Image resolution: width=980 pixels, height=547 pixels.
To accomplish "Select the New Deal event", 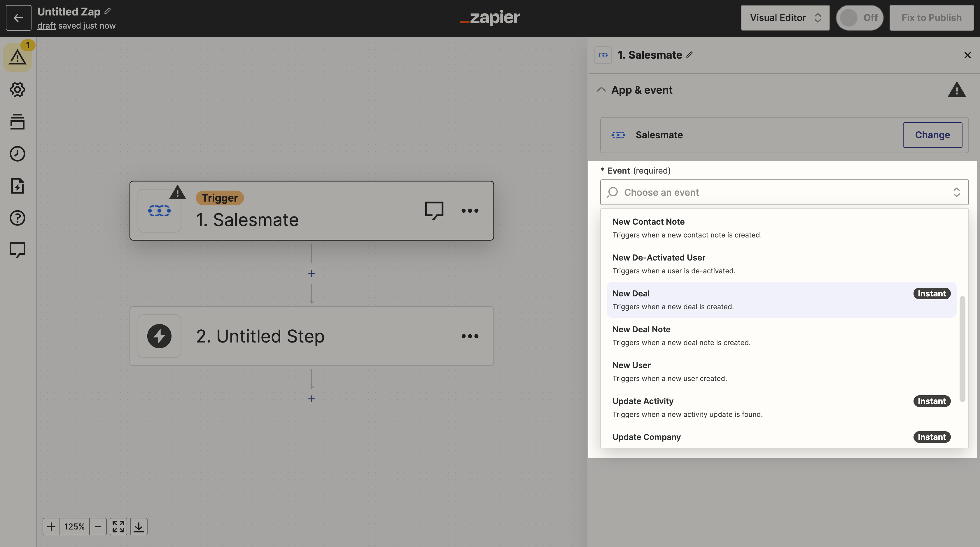I will click(782, 300).
